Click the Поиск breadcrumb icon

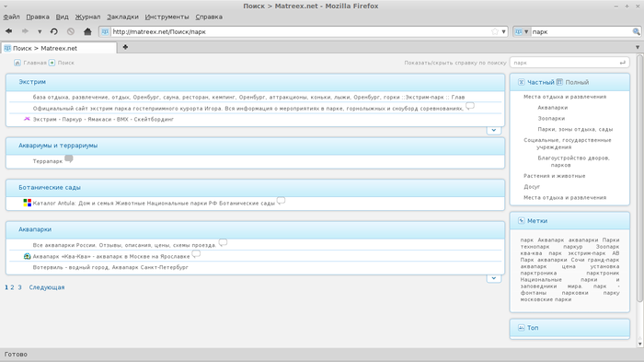click(x=52, y=63)
